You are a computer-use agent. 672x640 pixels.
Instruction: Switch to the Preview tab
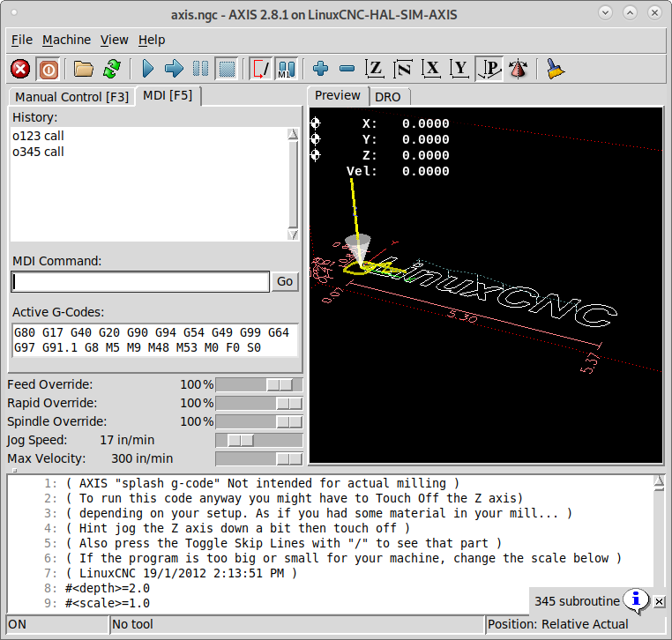coord(338,95)
